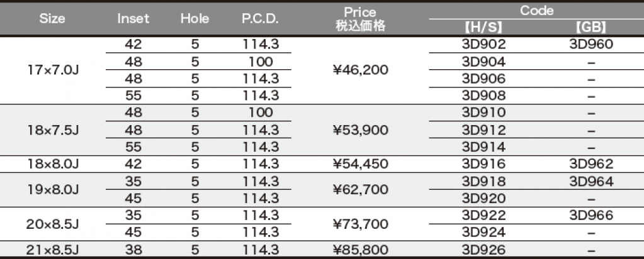Viewport: 644px width, 259px height.
Task: Click the Inset column header
Action: click(133, 19)
